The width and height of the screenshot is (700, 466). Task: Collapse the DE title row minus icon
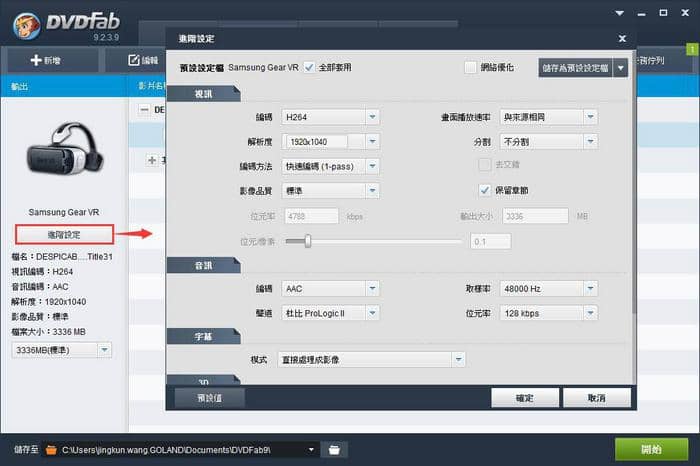(x=144, y=109)
